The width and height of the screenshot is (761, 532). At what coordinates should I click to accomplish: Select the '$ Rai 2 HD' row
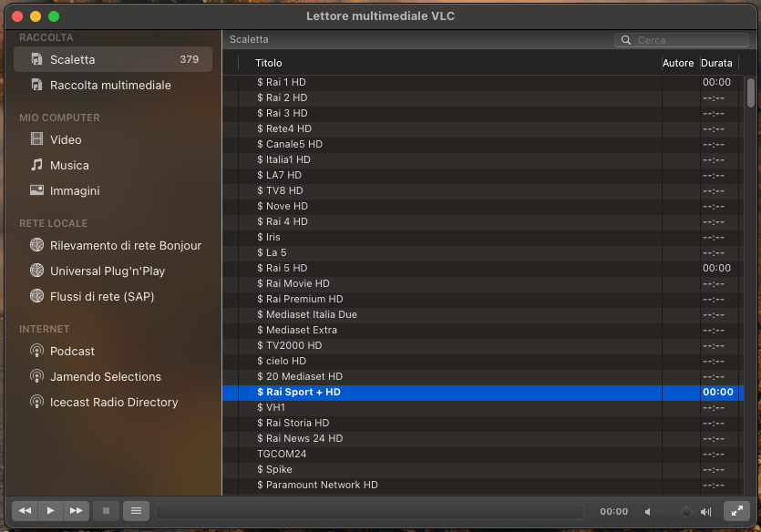[483, 98]
